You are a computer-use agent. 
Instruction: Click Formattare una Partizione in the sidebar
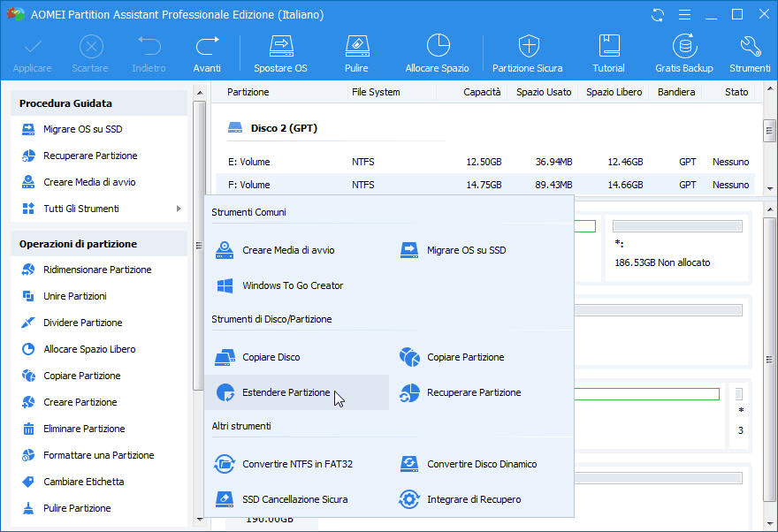(98, 455)
